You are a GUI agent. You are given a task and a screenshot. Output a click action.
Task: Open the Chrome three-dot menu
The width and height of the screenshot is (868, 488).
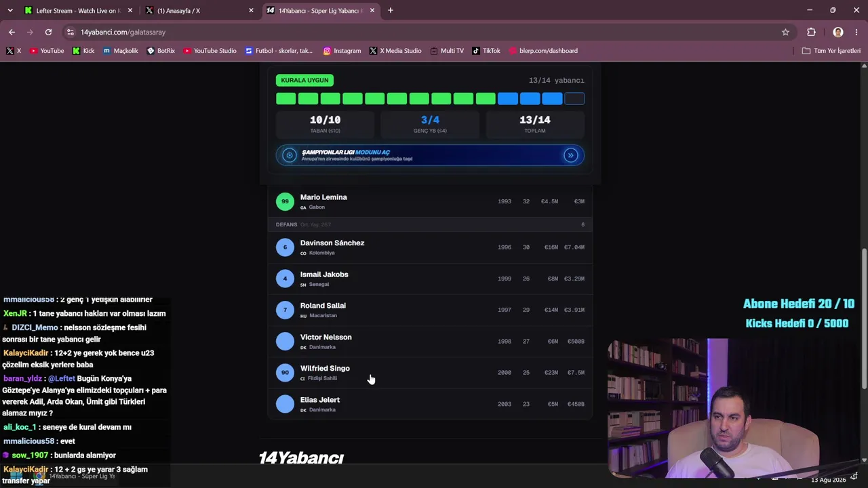[x=857, y=32]
